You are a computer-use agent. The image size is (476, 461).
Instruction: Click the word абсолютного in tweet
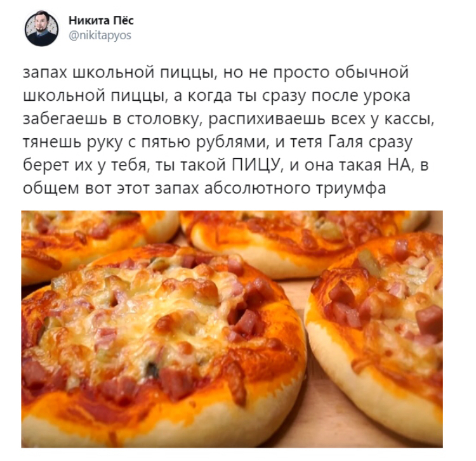[x=258, y=188]
